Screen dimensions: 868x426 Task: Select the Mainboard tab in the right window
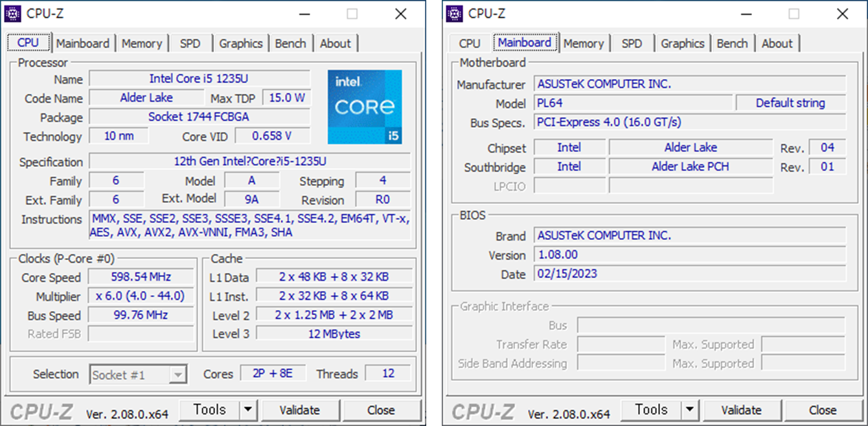point(525,42)
